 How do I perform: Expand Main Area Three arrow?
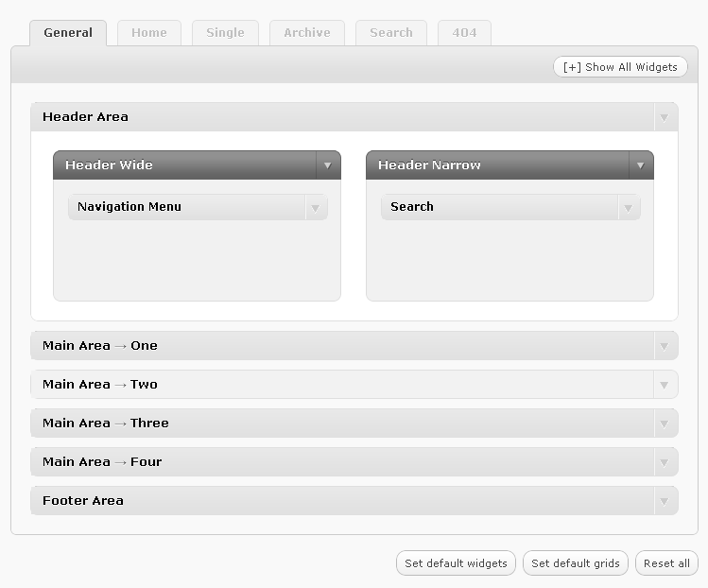(x=665, y=424)
